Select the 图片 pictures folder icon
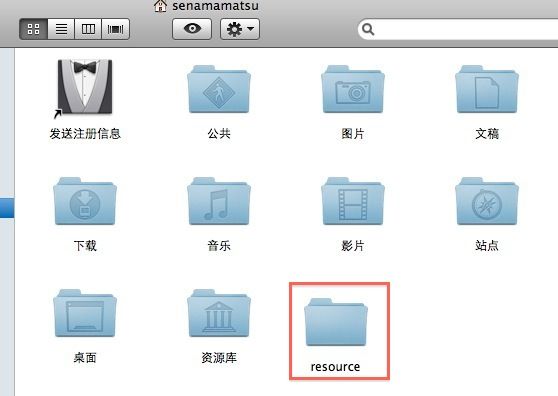Viewport: 558px width, 396px height. (x=353, y=89)
